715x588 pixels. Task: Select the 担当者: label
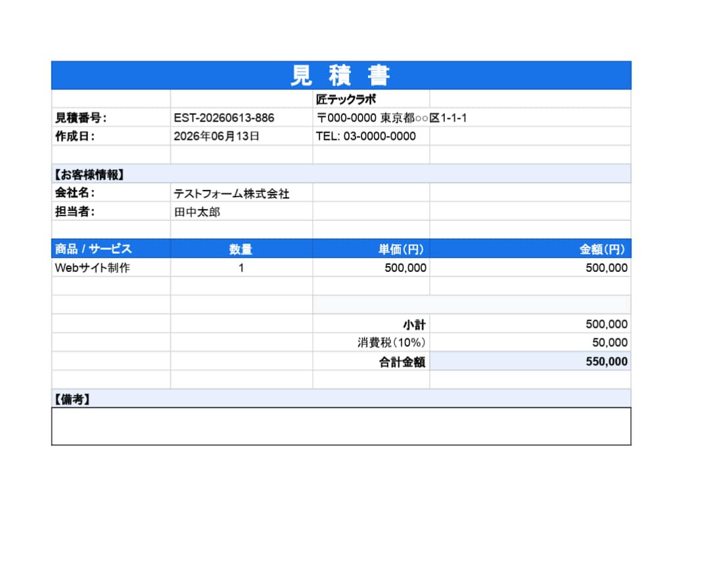pyautogui.click(x=75, y=212)
